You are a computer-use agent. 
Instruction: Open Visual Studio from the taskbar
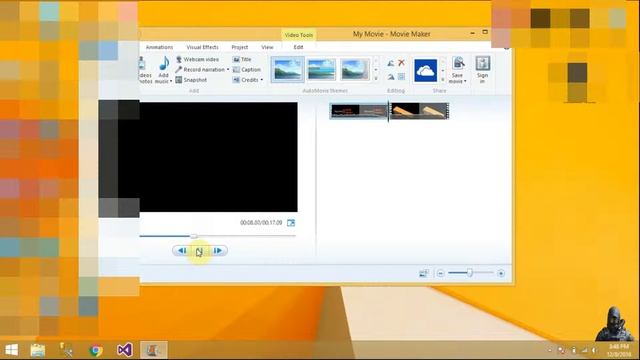click(x=124, y=350)
